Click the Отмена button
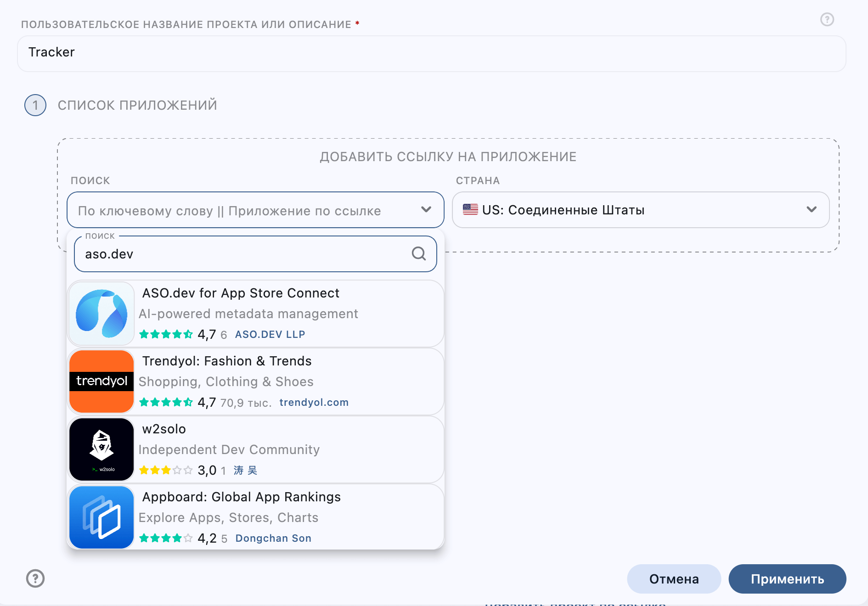868x606 pixels. click(674, 579)
